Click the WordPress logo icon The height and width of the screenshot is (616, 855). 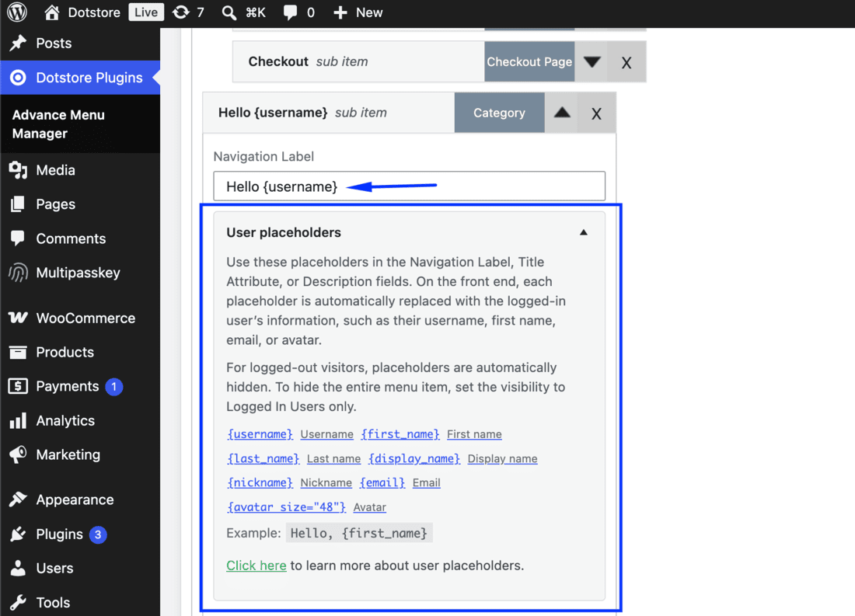[x=17, y=12]
